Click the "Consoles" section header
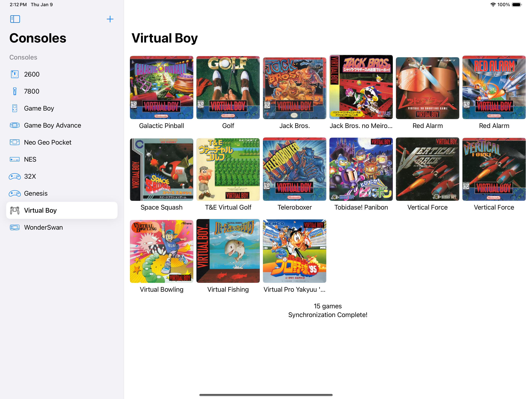 (23, 57)
